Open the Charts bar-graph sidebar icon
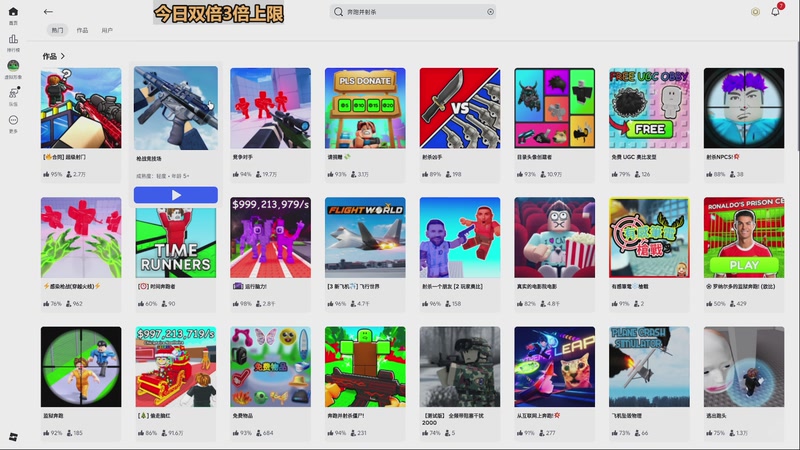 coord(13,39)
